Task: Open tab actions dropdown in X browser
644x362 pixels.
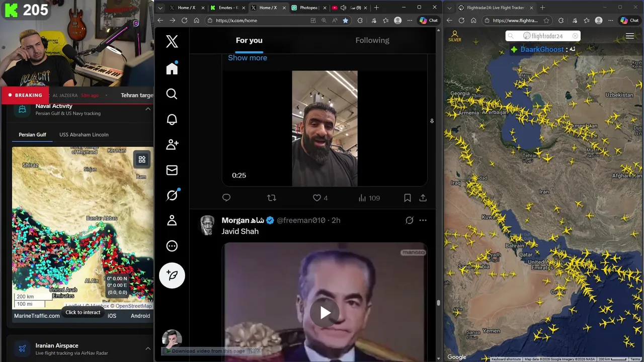Action: pos(160,8)
